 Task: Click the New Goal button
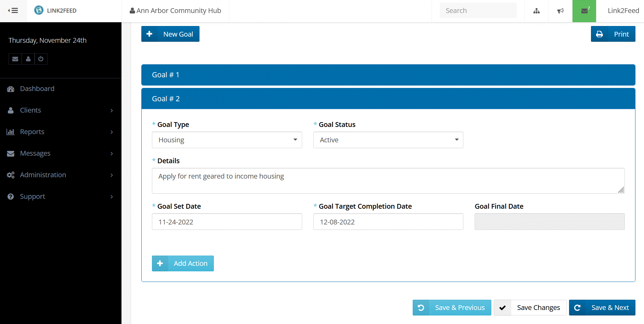coord(170,34)
